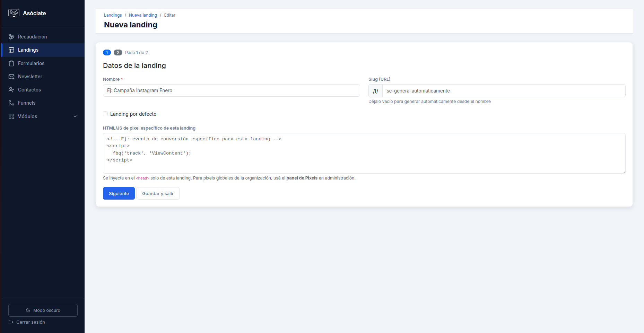This screenshot has width=644, height=333.
Task: Open Landings breadcrumb link
Action: (x=113, y=15)
